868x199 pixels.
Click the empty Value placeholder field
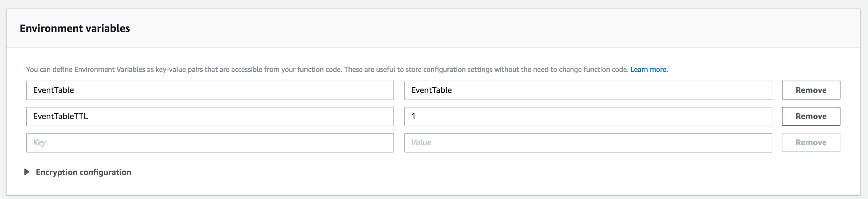pos(588,143)
